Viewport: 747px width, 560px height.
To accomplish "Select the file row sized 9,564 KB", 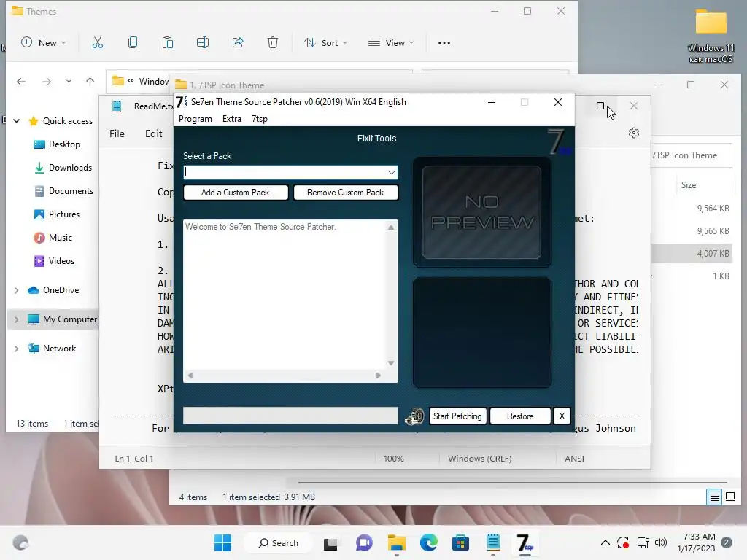I will click(692, 208).
